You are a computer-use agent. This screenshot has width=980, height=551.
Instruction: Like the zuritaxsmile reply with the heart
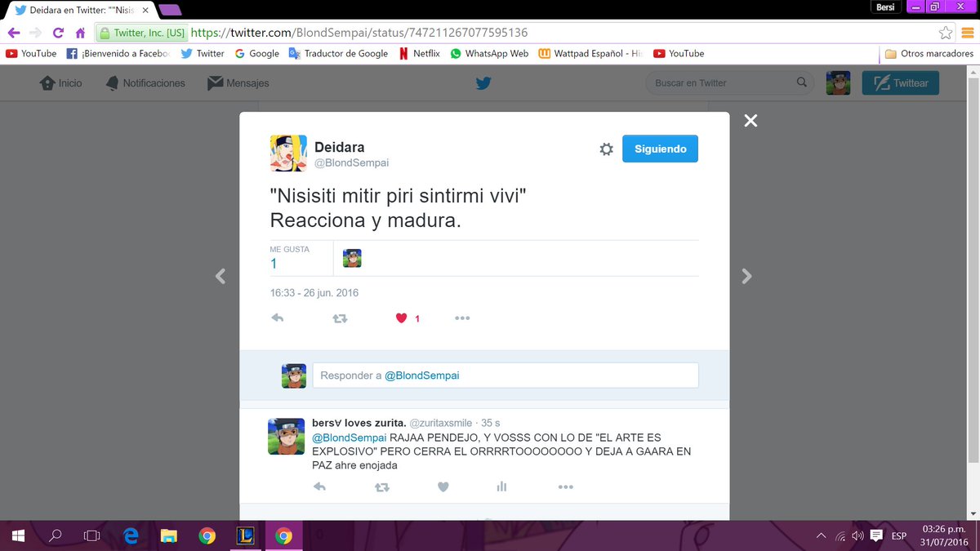[x=443, y=487]
